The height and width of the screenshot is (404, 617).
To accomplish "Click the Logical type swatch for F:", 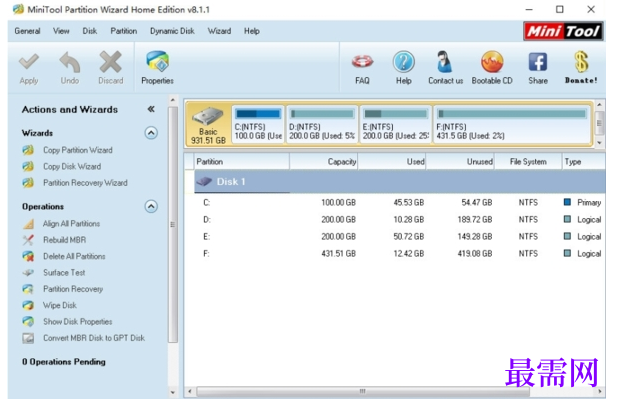I will coord(567,253).
